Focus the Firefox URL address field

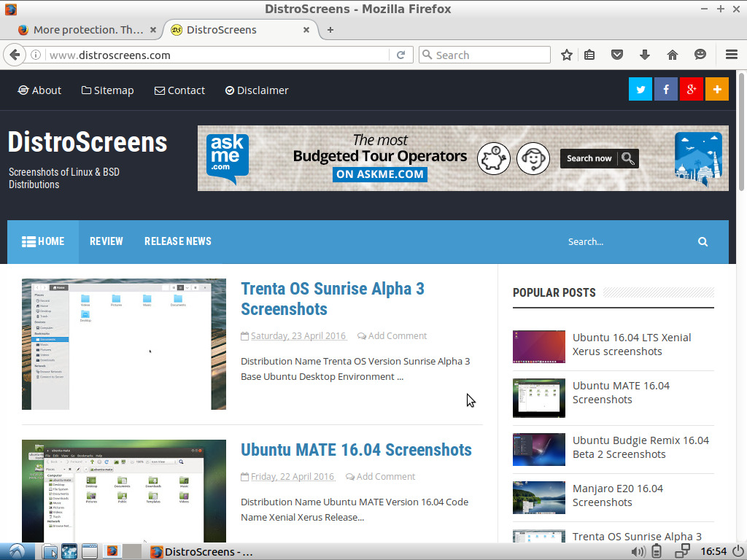point(218,55)
